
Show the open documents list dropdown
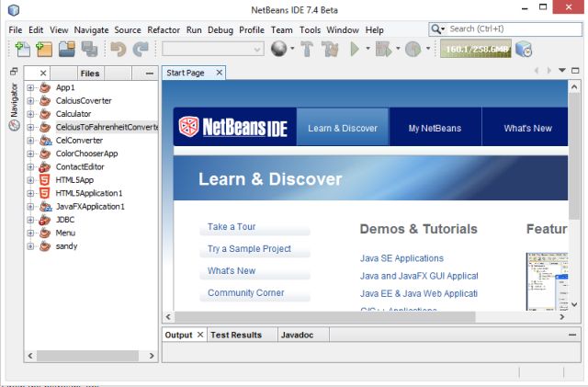coord(561,70)
